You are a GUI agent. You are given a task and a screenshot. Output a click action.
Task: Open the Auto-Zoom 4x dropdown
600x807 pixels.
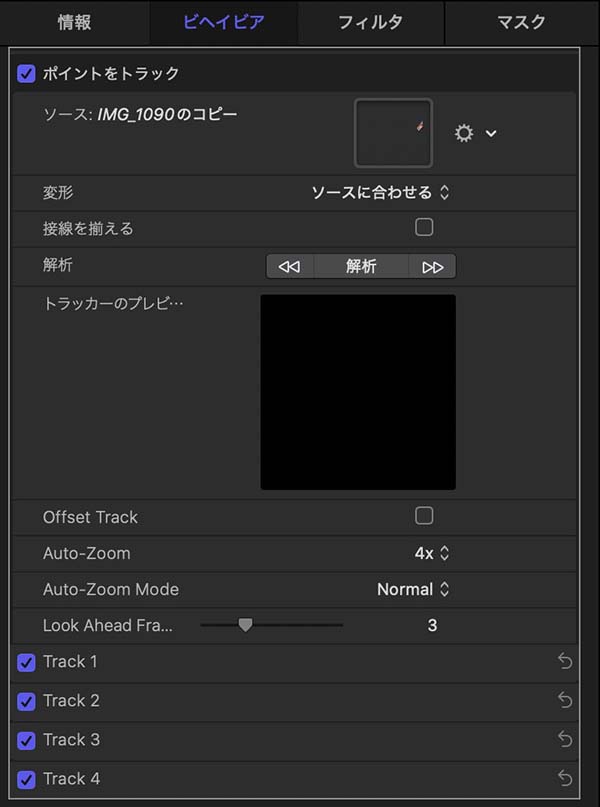tap(432, 553)
